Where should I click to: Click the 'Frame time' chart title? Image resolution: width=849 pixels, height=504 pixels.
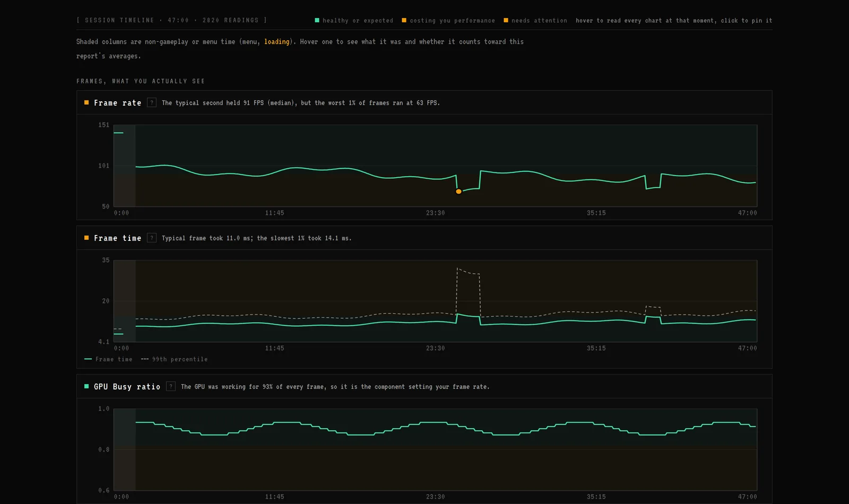pyautogui.click(x=118, y=238)
